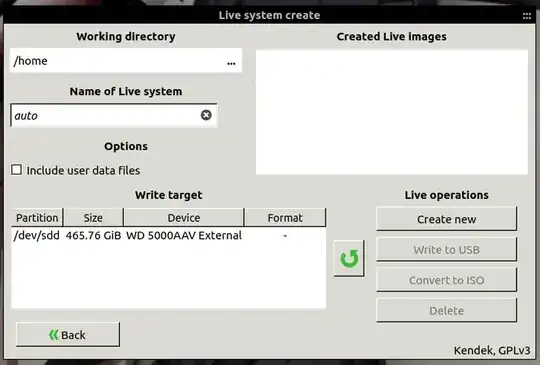Click the Convert to ISO button
Image resolution: width=540 pixels, height=365 pixels.
[446, 280]
